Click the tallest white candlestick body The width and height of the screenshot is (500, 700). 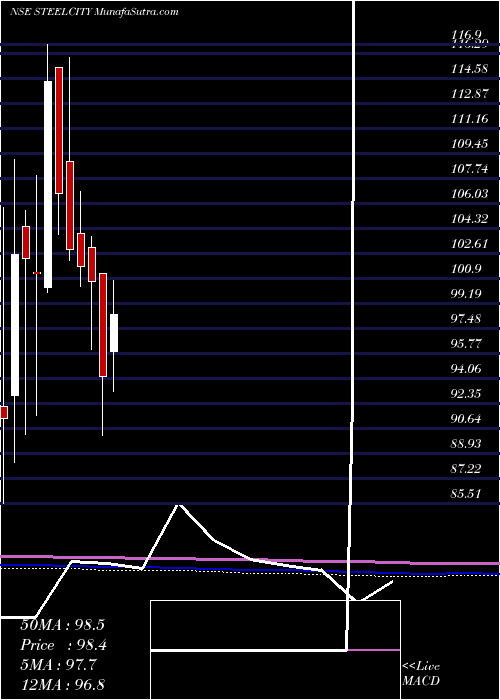(x=48, y=184)
